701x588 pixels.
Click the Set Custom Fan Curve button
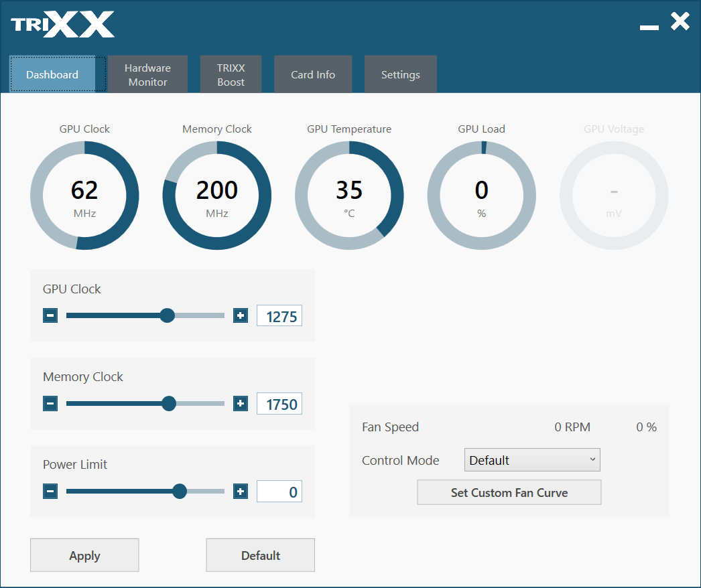coord(509,492)
